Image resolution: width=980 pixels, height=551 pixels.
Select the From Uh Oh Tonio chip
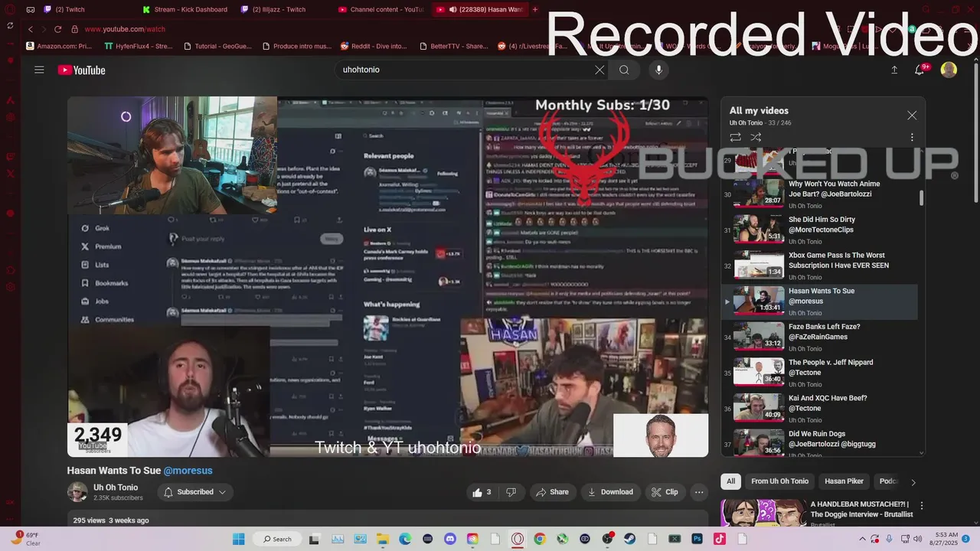[x=779, y=481]
